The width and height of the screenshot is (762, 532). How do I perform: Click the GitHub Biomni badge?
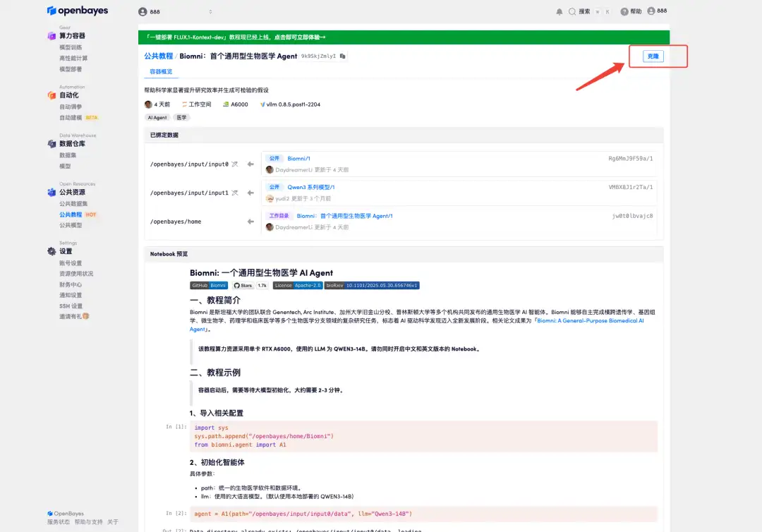(208, 286)
